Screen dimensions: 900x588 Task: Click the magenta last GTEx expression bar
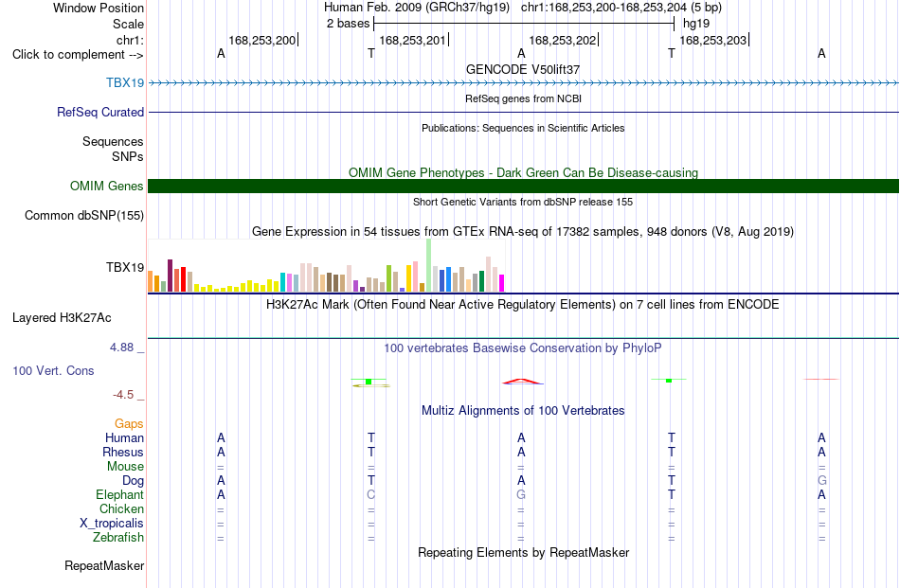[x=502, y=283]
